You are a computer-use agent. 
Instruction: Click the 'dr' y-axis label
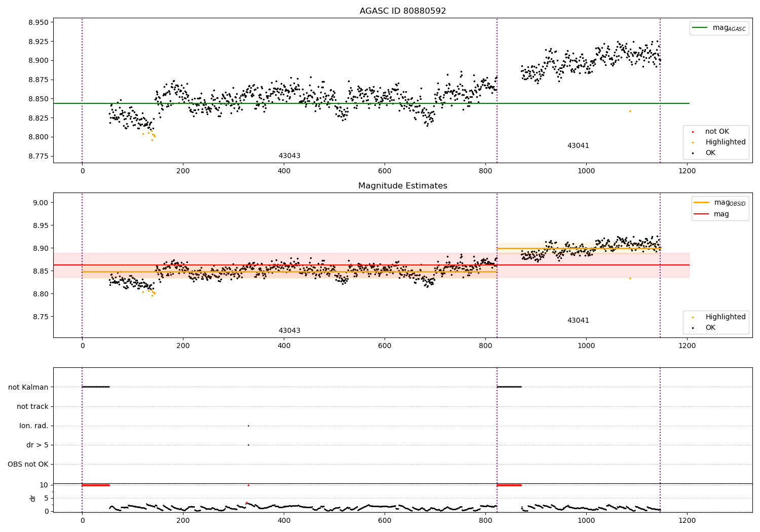click(x=33, y=498)
